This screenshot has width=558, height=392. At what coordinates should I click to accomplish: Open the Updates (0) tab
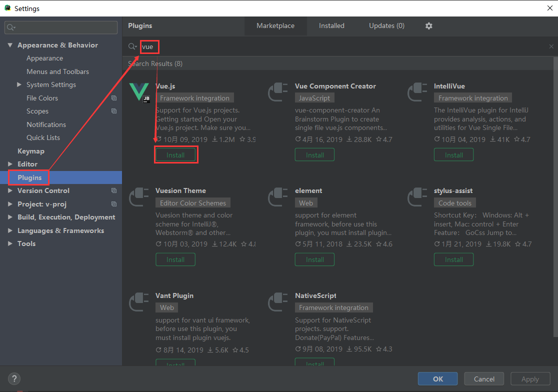pyautogui.click(x=386, y=25)
